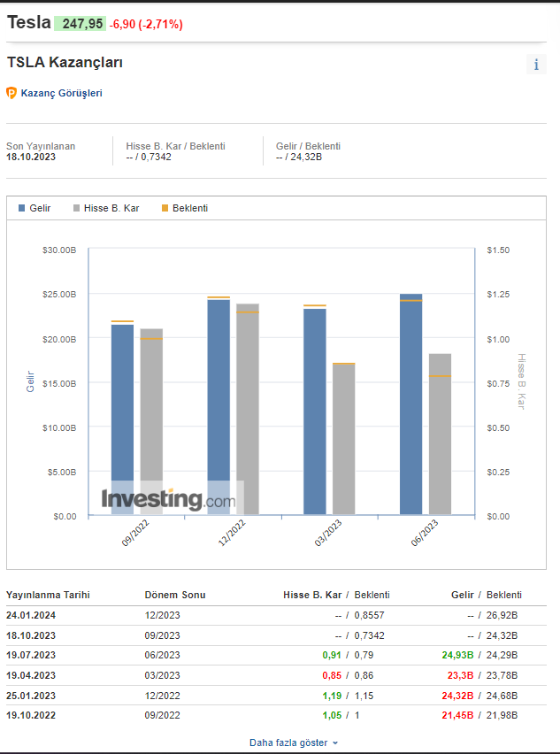
Task: Select the blue revenue bar for 06/2023
Action: coord(410,404)
